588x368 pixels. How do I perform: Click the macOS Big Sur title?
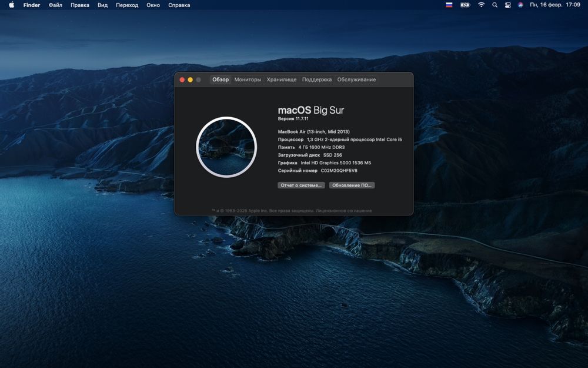point(311,110)
